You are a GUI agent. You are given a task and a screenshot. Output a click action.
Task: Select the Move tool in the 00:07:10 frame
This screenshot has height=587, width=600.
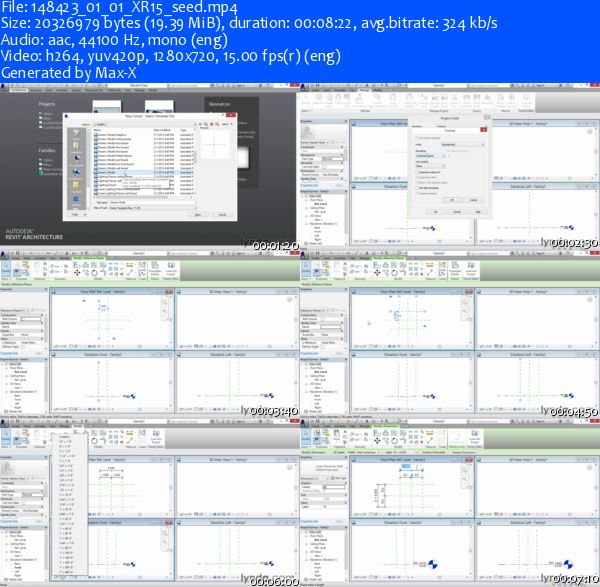tap(377, 440)
